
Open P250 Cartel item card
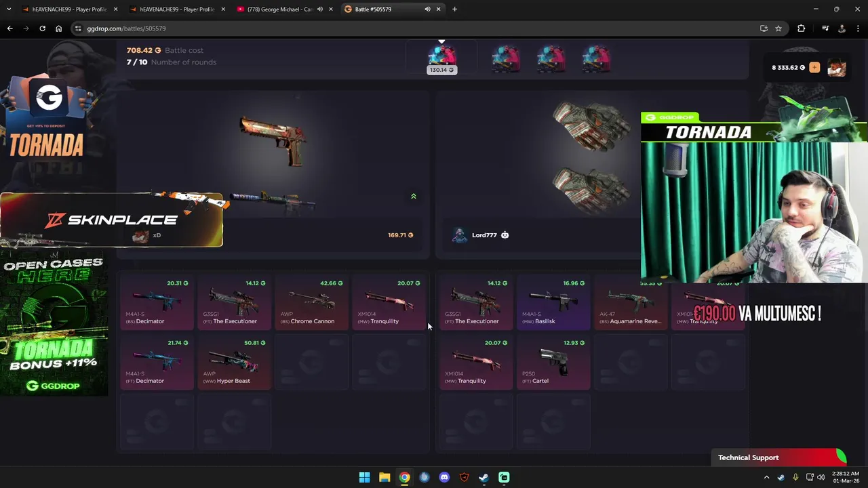(x=553, y=362)
